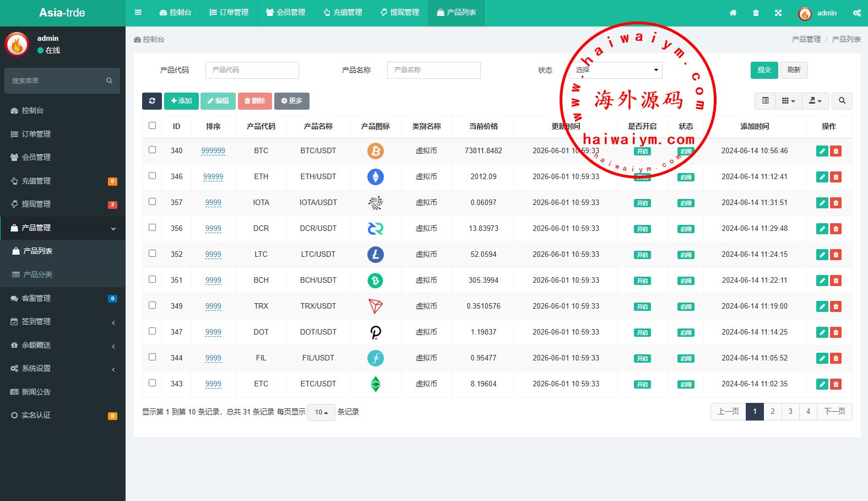Click the sort value 999999 link for BTC
Image resolution: width=868 pixels, height=501 pixels.
coord(213,151)
